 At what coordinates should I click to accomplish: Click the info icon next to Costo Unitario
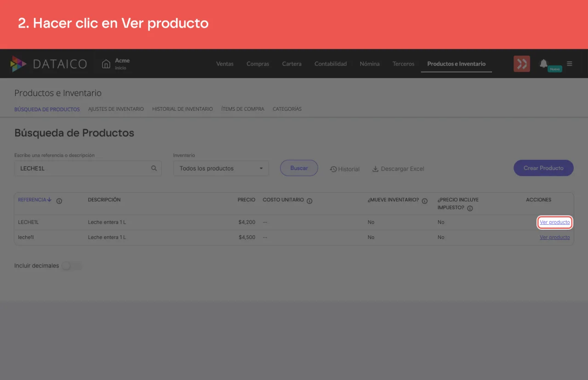310,201
